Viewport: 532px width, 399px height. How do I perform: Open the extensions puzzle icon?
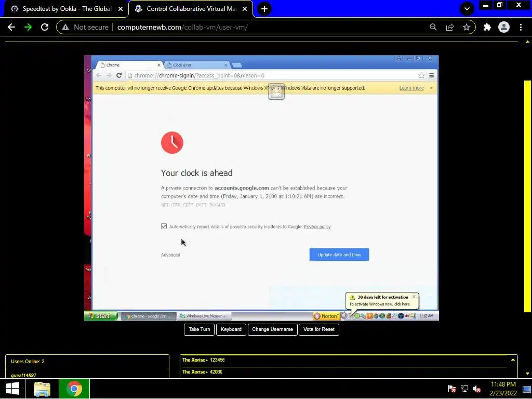pos(487,27)
